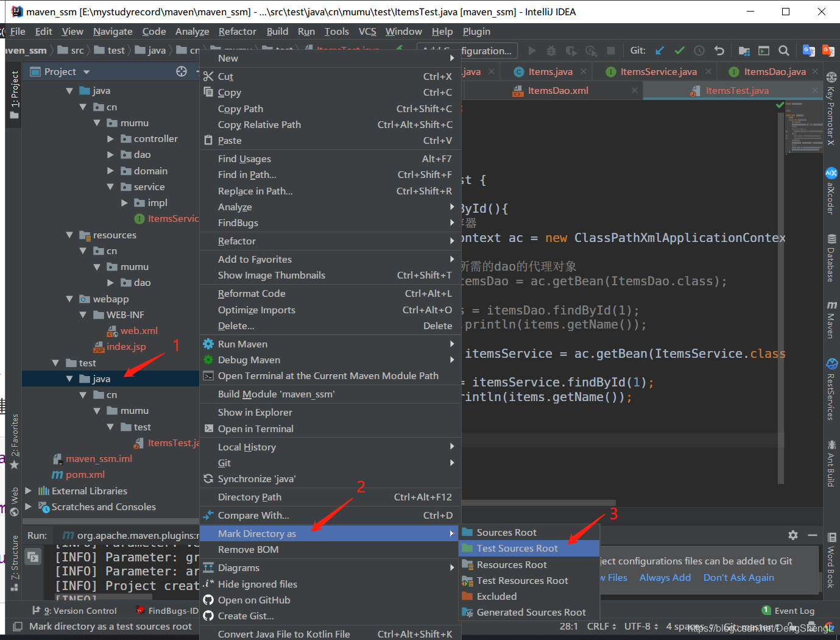Expand the impl folder in tree
Screen dimensions: 840x640
point(124,203)
